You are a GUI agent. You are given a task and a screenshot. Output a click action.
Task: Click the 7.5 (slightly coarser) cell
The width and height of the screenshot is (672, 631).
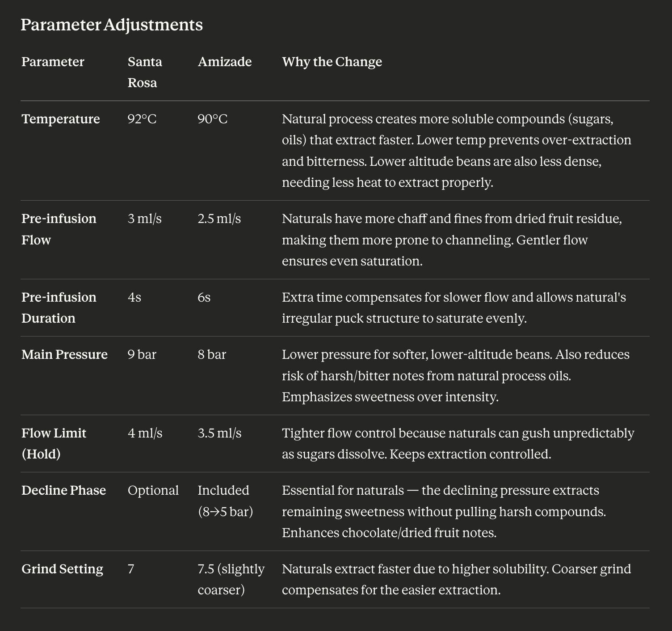[x=231, y=580]
